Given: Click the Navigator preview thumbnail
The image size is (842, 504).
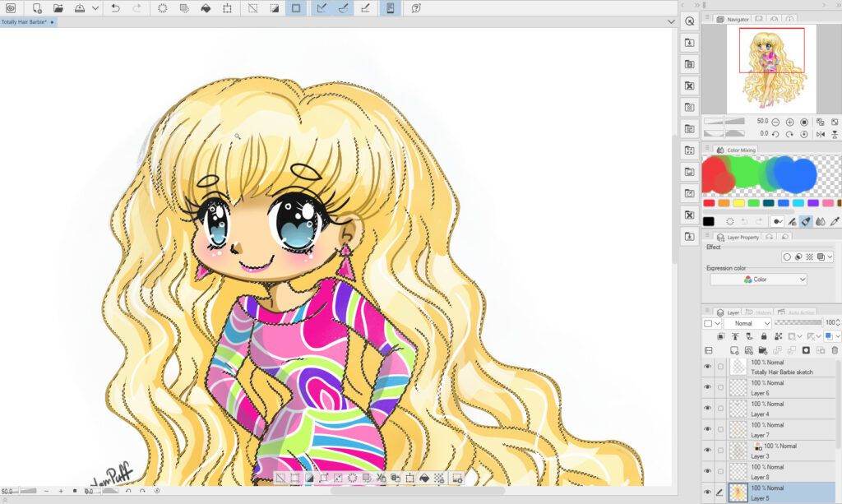Looking at the screenshot, I should point(770,69).
